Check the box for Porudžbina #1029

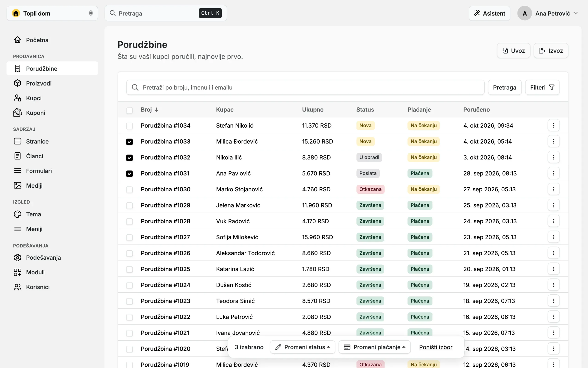click(130, 206)
